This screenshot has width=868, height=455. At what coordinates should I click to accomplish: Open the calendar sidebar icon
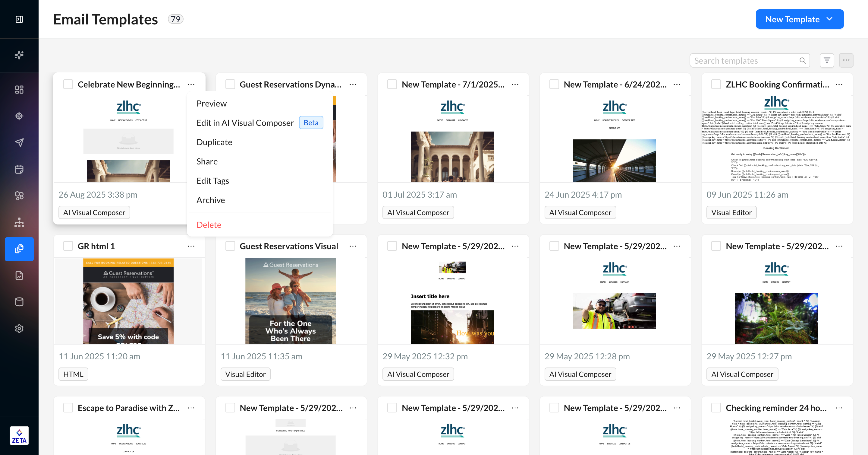(19, 169)
